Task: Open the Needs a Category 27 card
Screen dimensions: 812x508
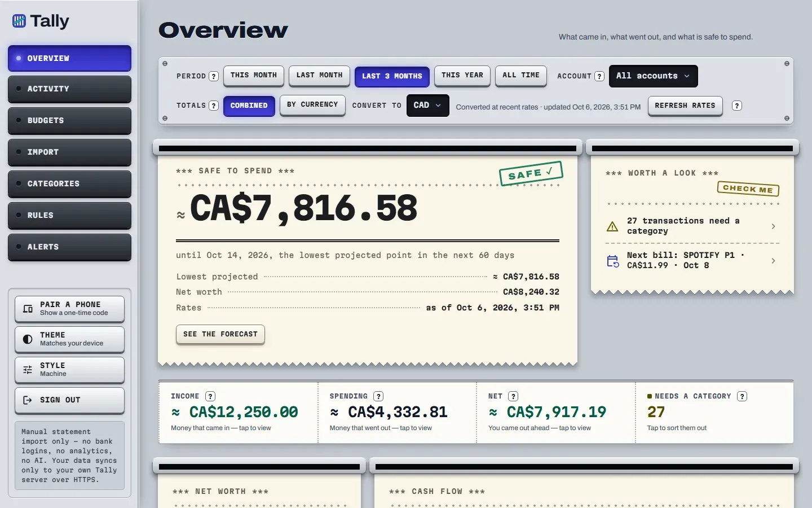Action: coord(714,412)
